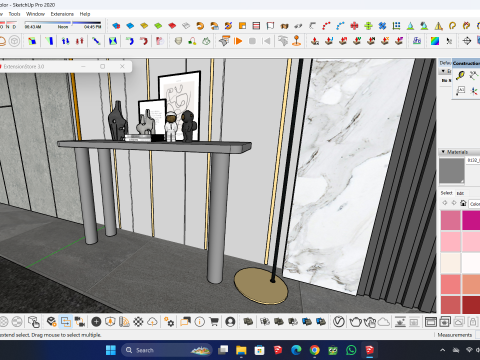This screenshot has height=360, width=480.
Task: Click the blue diagonal line tool icon
Action: point(96,41)
